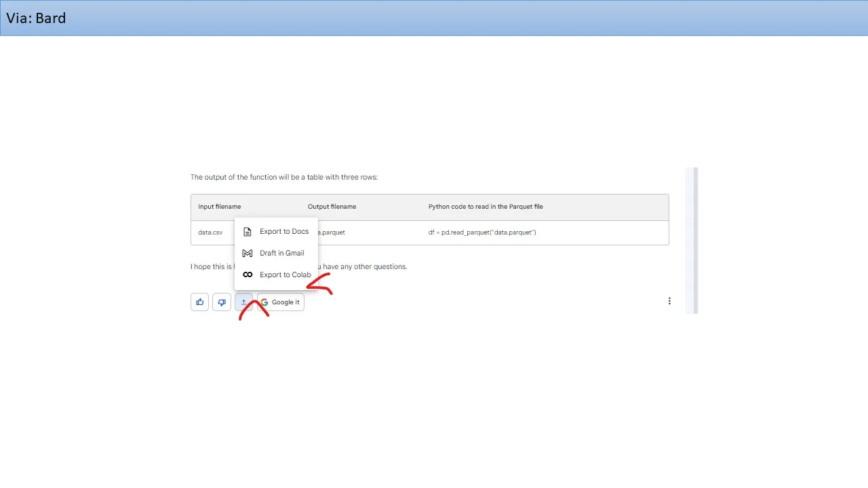Click the share and export upload icon
This screenshot has height=488, width=868.
[243, 302]
